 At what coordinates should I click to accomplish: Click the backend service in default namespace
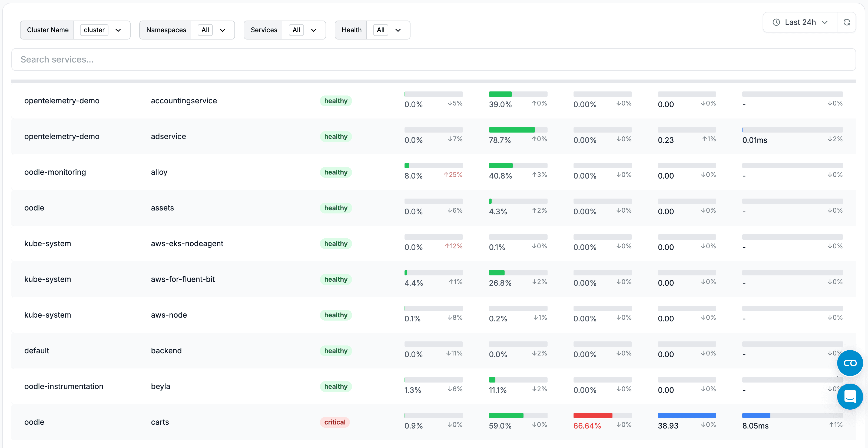pyautogui.click(x=166, y=351)
